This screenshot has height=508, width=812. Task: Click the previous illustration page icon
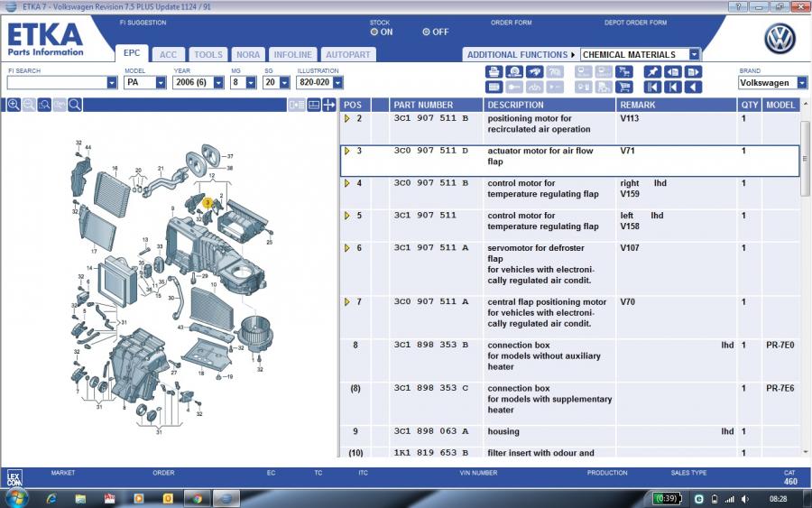tap(672, 71)
